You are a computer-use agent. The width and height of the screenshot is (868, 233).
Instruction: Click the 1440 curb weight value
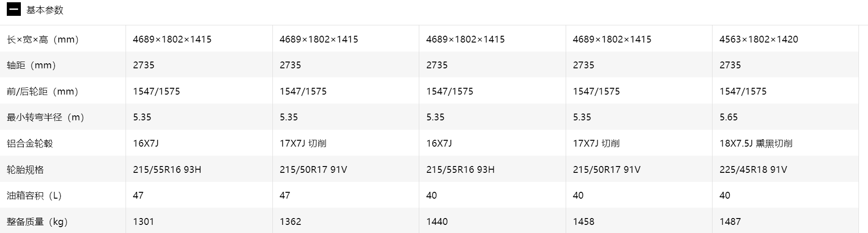tap(437, 222)
